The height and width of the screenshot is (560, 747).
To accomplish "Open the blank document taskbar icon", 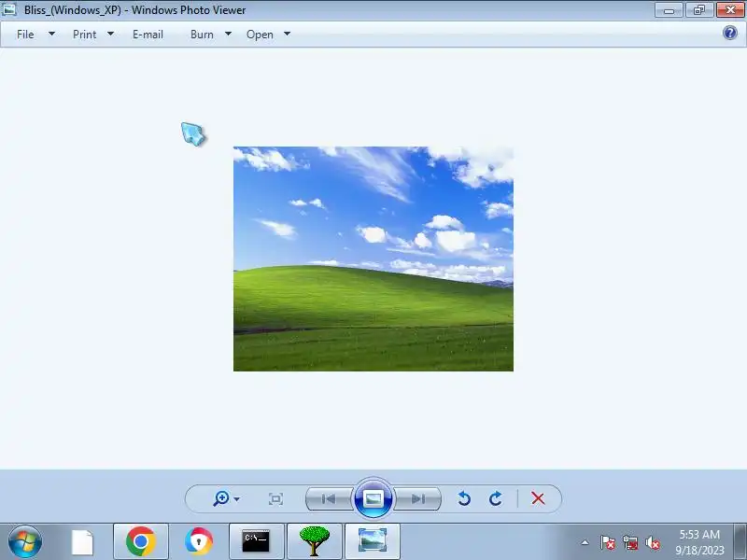I will pyautogui.click(x=82, y=542).
